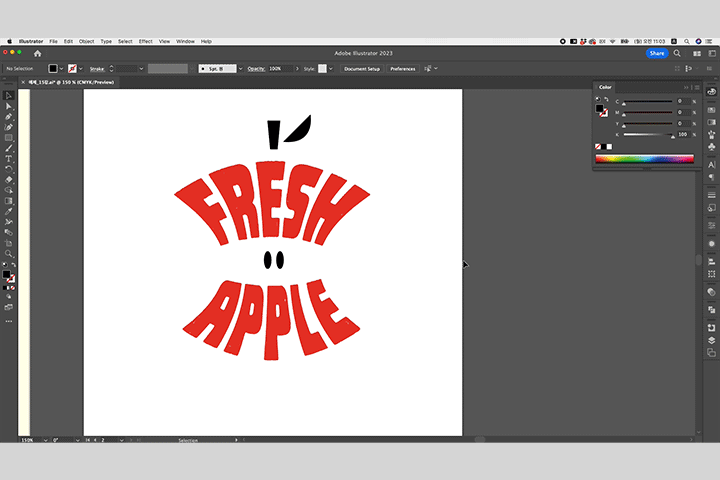Select the Artboard tool
The width and height of the screenshot is (720, 480).
pos(8,243)
